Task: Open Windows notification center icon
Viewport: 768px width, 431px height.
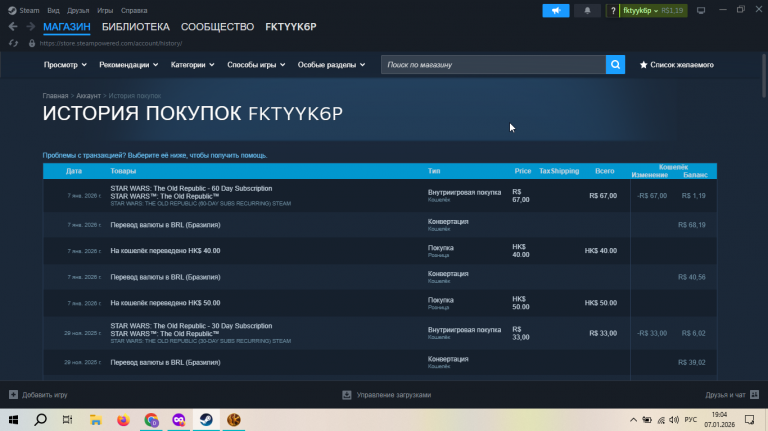Action: click(749, 420)
